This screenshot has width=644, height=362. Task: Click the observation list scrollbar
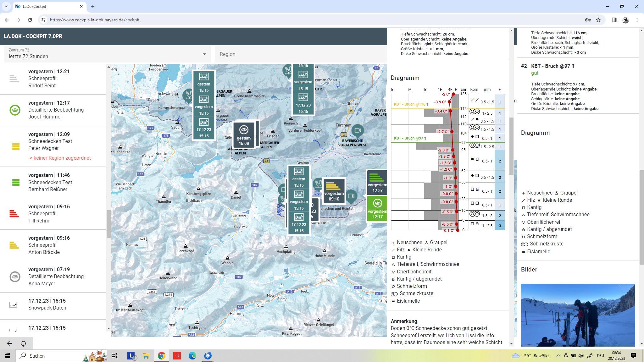tap(108, 224)
